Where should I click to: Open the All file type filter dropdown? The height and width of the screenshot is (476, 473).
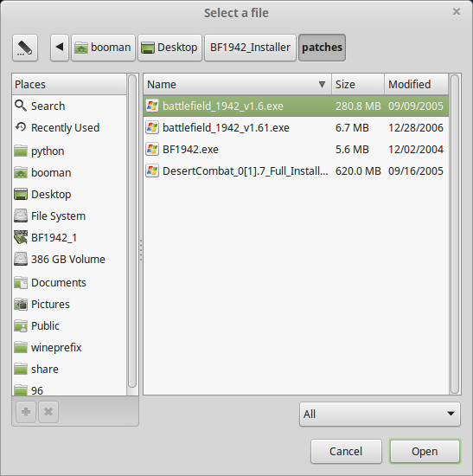[x=380, y=414]
